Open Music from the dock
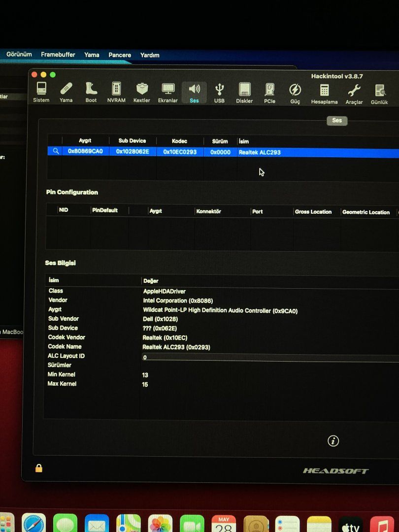The width and height of the screenshot is (399, 532). (382, 524)
